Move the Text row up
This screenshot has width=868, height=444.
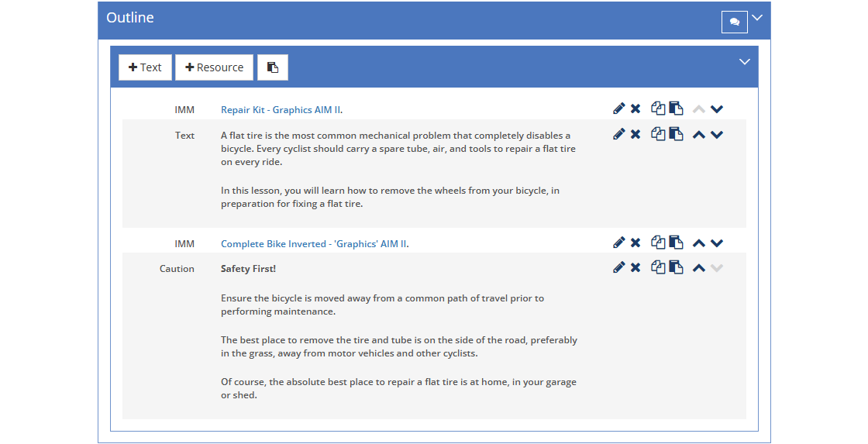coord(698,135)
